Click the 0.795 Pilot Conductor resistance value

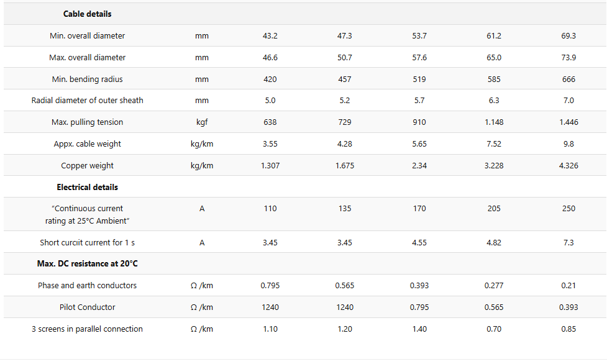pos(419,307)
